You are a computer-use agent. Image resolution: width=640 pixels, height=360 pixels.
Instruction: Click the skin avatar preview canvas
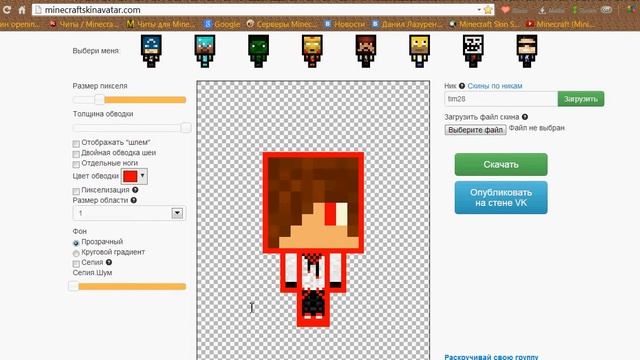(x=313, y=220)
